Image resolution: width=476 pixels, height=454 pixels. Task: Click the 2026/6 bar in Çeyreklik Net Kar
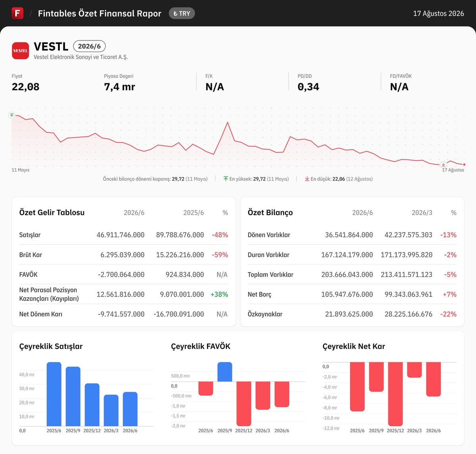tap(434, 379)
